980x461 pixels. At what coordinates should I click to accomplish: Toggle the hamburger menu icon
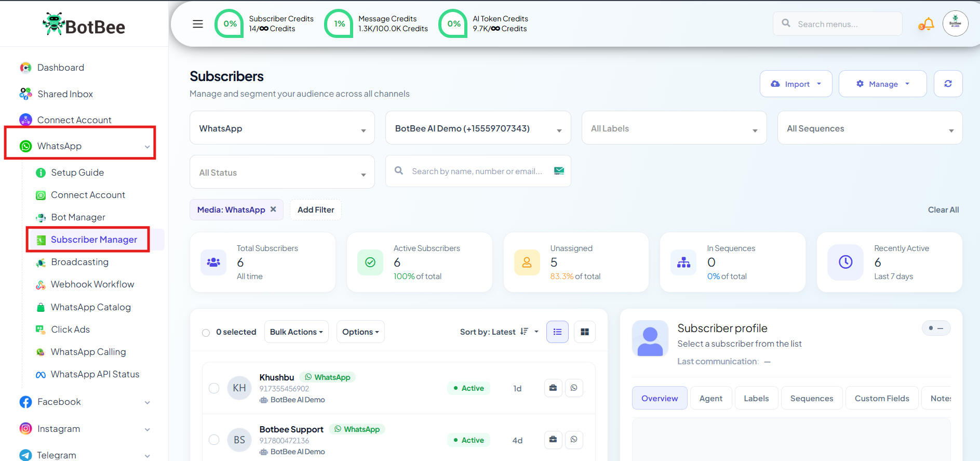(x=198, y=24)
